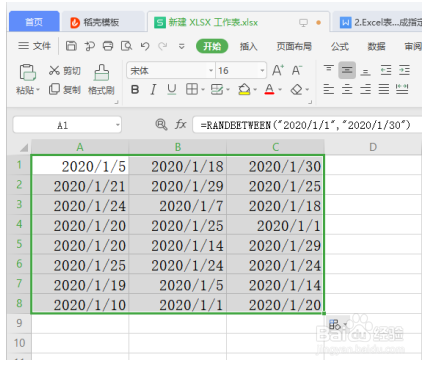Toggle Italic formatting
Image resolution: width=433 pixels, height=367 pixels.
153,89
